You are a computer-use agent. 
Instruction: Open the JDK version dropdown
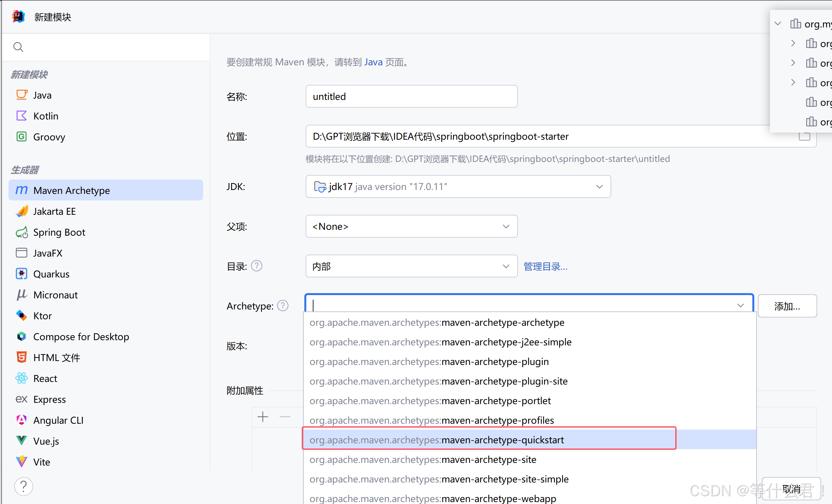click(599, 187)
